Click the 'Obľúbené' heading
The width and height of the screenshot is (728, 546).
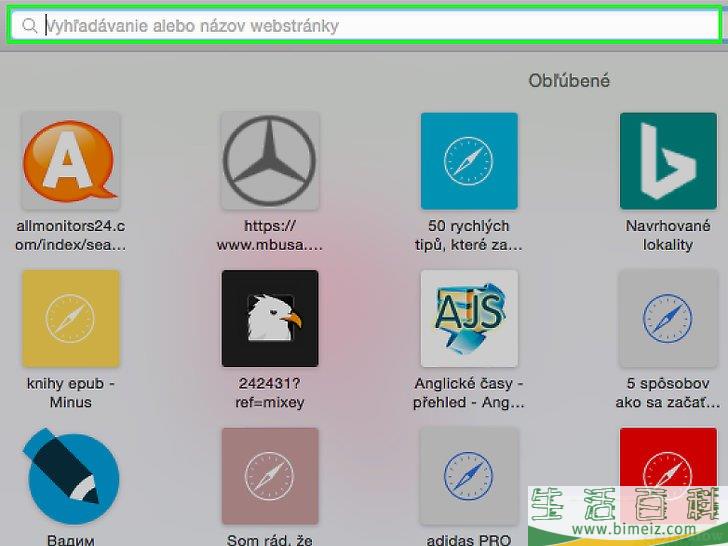pos(569,81)
